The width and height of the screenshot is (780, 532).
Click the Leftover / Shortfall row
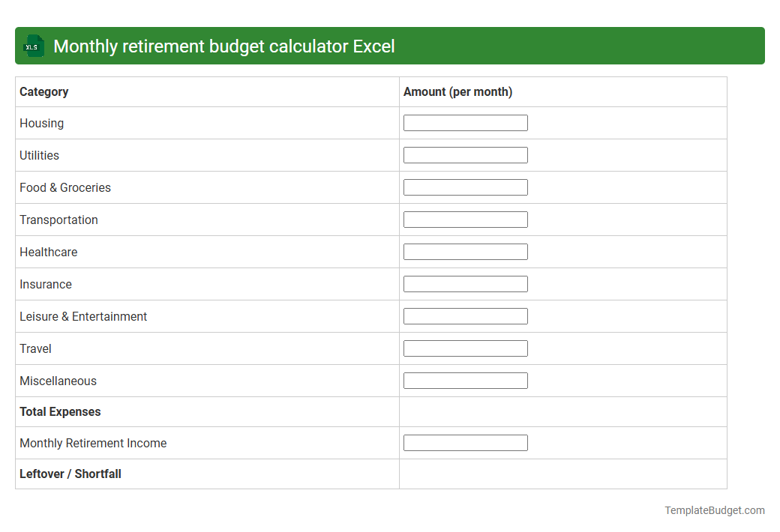pyautogui.click(x=70, y=474)
